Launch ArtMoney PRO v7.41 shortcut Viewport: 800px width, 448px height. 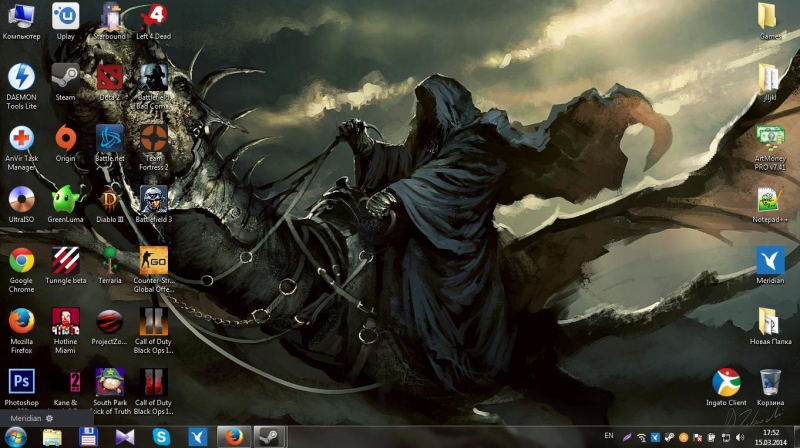pos(769,147)
